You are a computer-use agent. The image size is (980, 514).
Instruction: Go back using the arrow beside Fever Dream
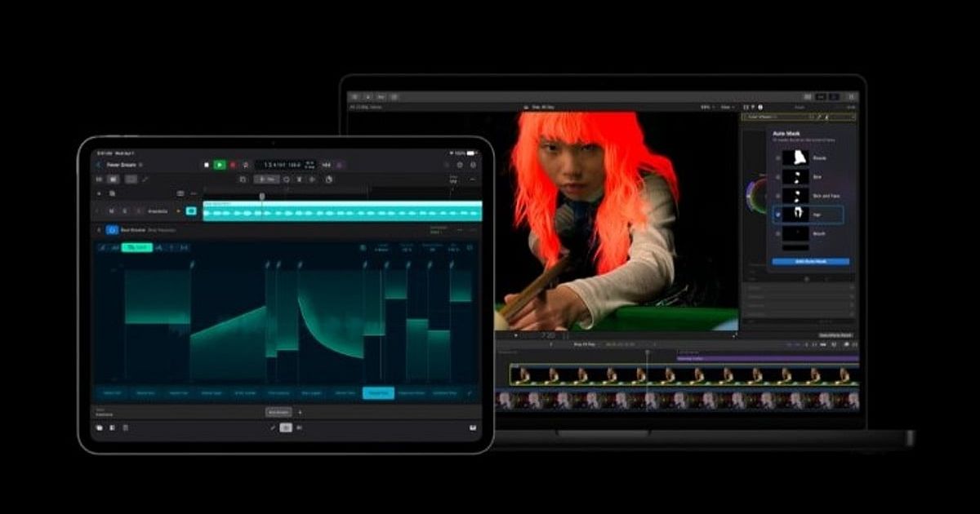click(99, 165)
